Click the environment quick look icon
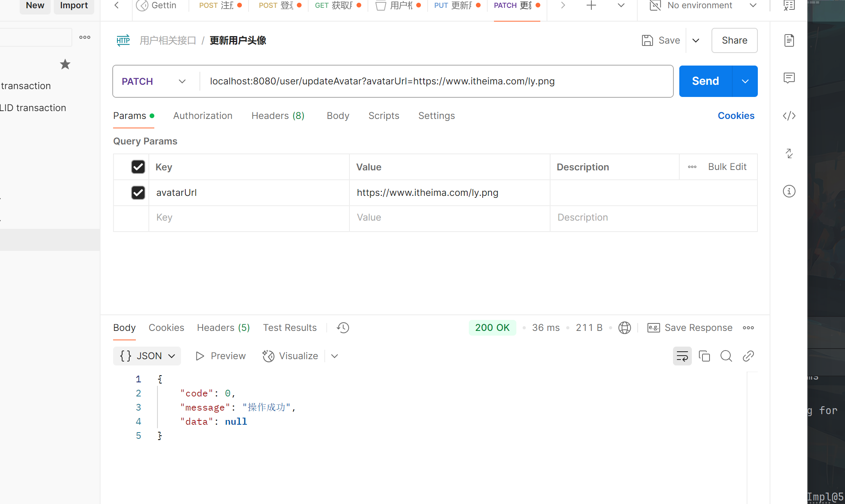Viewport: 845px width, 504px height. 789,5
